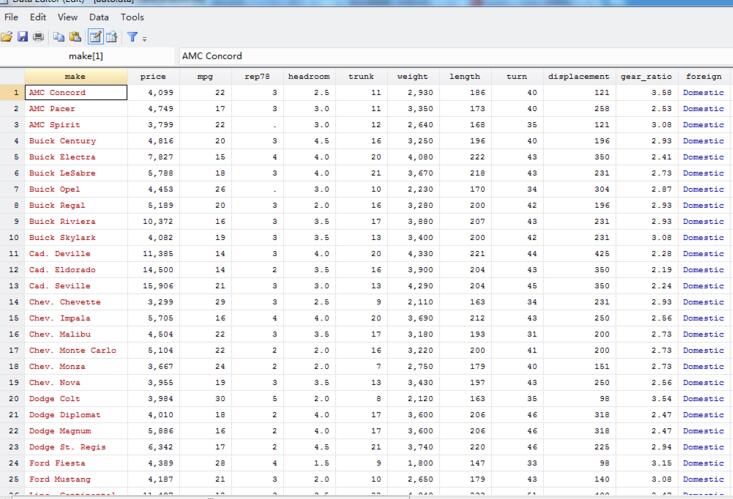Click the Buick Skylark cell
Screen dimensions: 733x499
76,238
